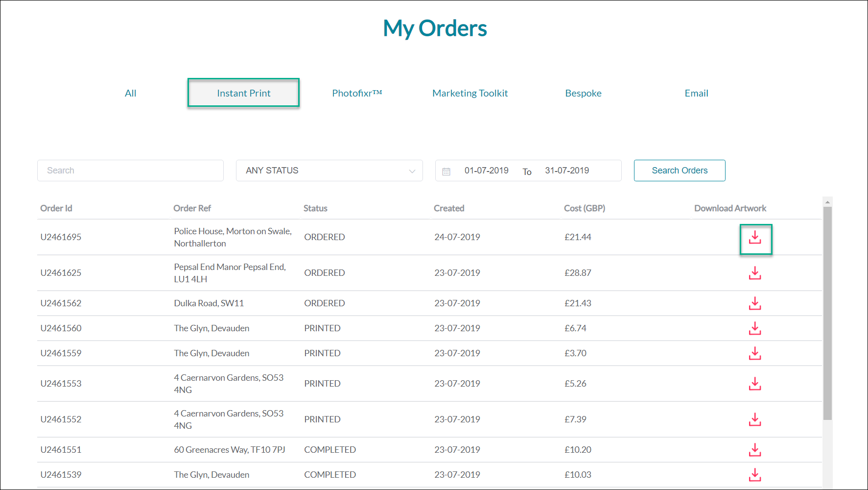
Task: Download artwork for order U2461695
Action: tap(755, 238)
